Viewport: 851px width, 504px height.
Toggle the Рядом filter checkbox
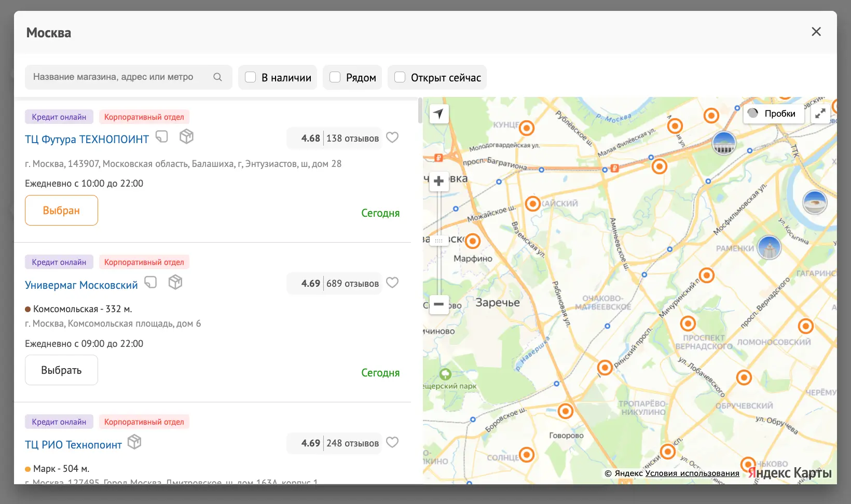(x=335, y=77)
